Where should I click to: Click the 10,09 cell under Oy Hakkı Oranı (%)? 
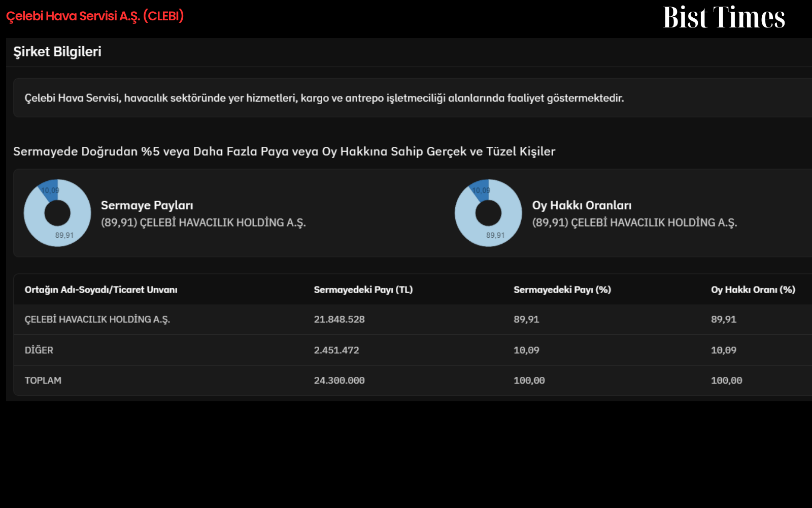(724, 350)
